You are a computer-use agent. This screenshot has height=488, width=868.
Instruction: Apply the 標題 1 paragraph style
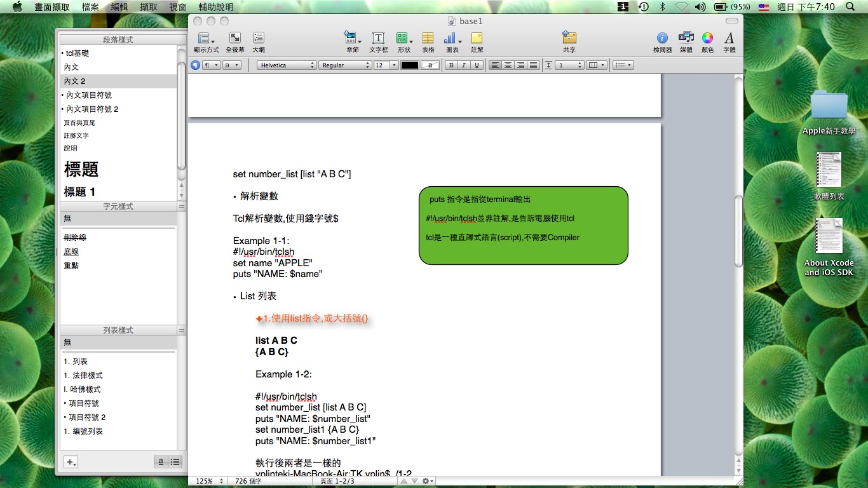coord(119,191)
